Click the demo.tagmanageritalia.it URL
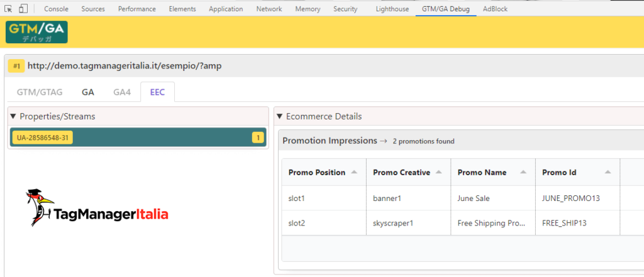 [x=125, y=65]
